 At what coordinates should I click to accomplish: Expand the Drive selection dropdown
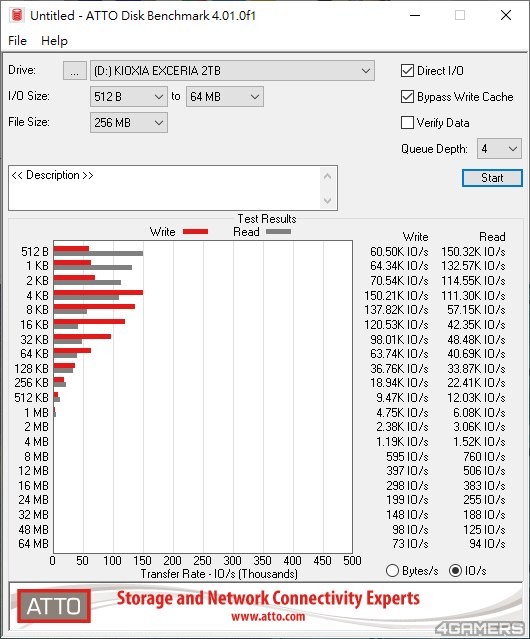(x=232, y=71)
